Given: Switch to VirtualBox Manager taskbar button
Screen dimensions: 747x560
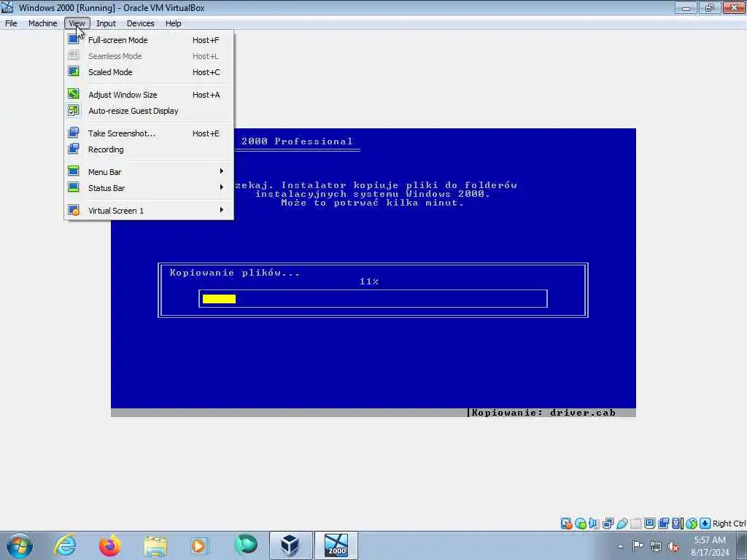Looking at the screenshot, I should coord(290,545).
